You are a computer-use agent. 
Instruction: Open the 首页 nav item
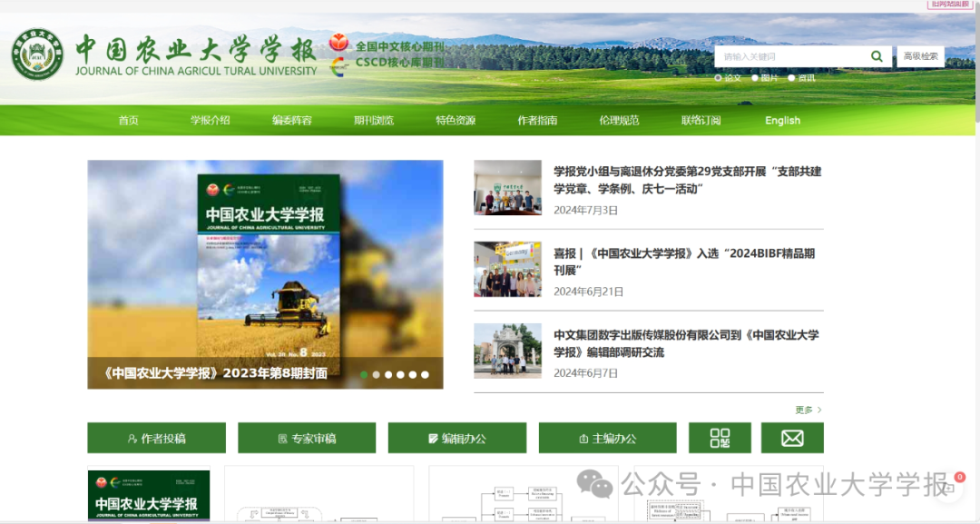128,120
